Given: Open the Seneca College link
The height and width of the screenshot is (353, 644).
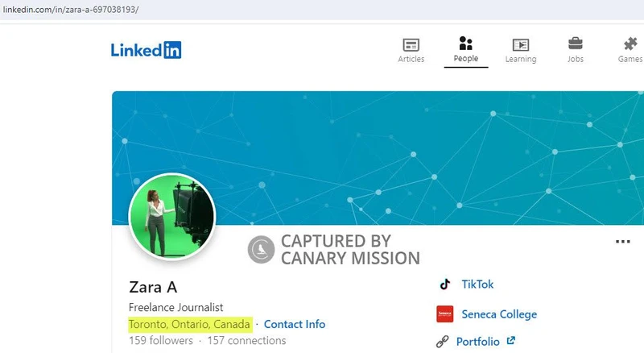Looking at the screenshot, I should click(499, 314).
